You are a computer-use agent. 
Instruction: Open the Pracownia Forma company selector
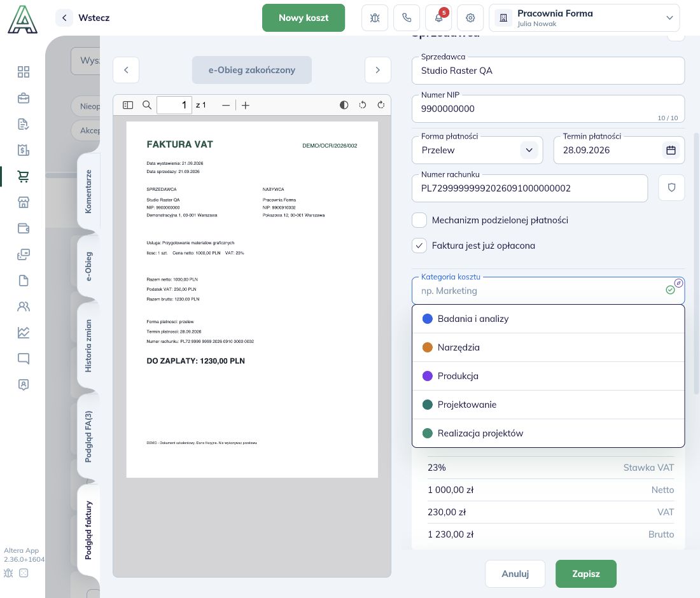(584, 18)
